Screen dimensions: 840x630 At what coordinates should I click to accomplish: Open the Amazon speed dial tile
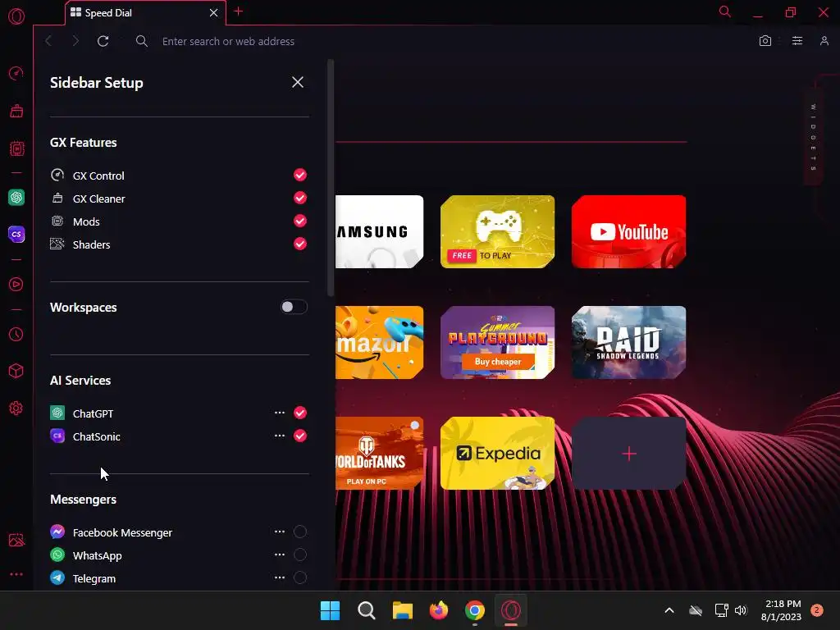pos(379,342)
